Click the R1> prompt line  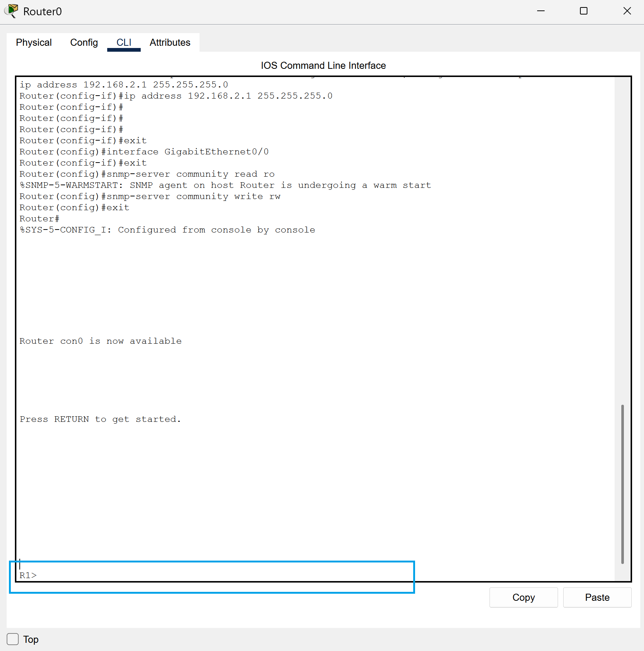[x=28, y=575]
